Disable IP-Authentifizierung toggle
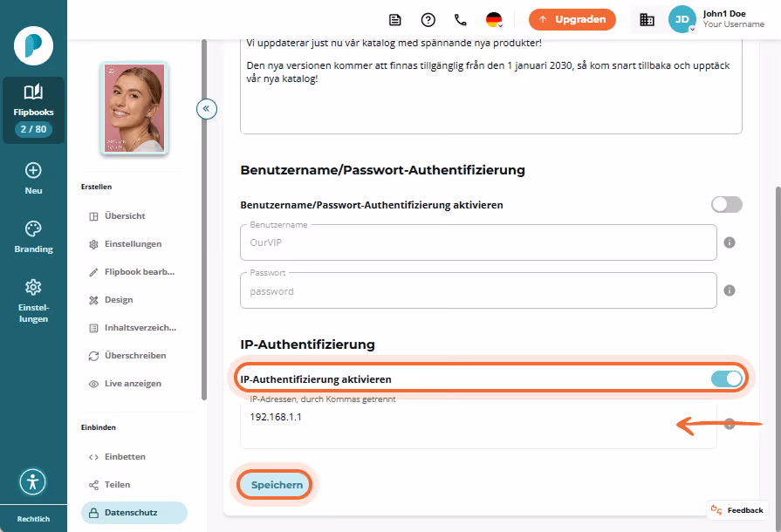 [x=727, y=379]
